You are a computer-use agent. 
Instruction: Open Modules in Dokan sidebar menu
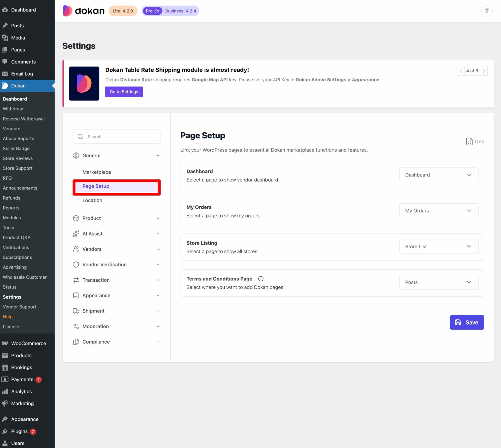[12, 217]
